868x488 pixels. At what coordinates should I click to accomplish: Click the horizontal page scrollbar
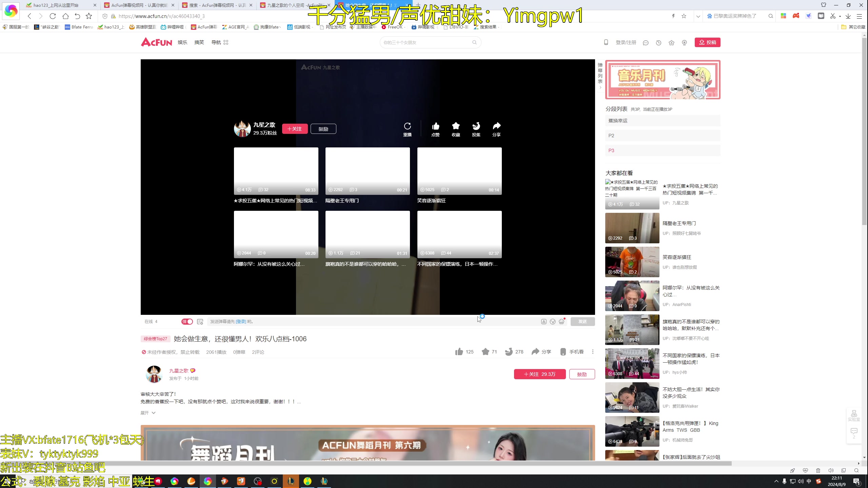click(x=366, y=463)
